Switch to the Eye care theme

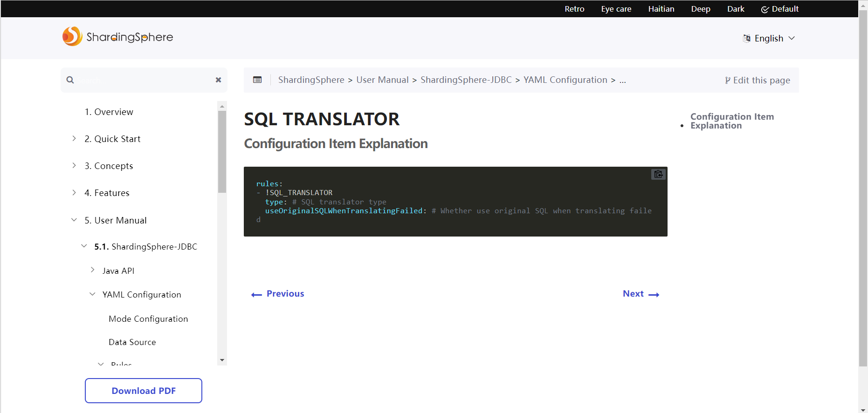(x=616, y=9)
